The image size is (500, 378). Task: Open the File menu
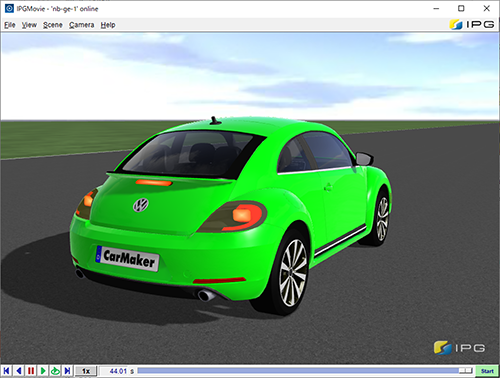click(x=10, y=25)
